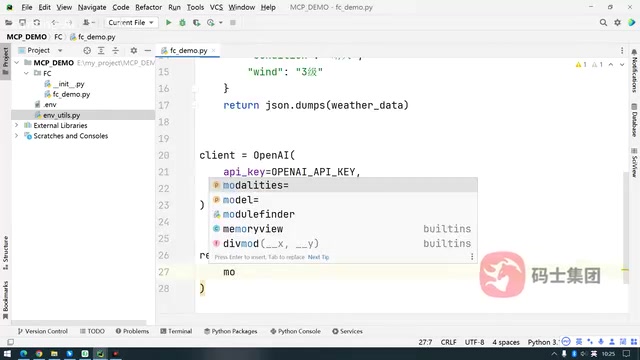Open the Database side panel
Screen dimensions: 640x360
[x=634, y=120]
